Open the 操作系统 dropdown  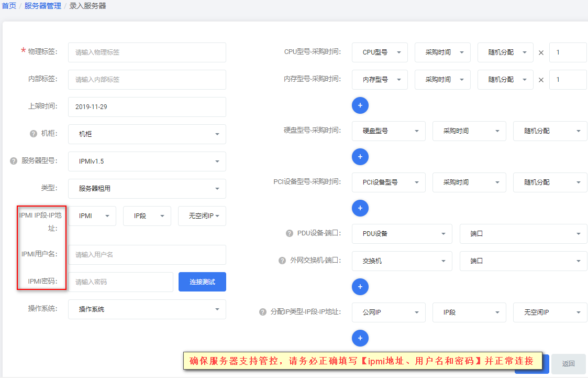pos(147,309)
